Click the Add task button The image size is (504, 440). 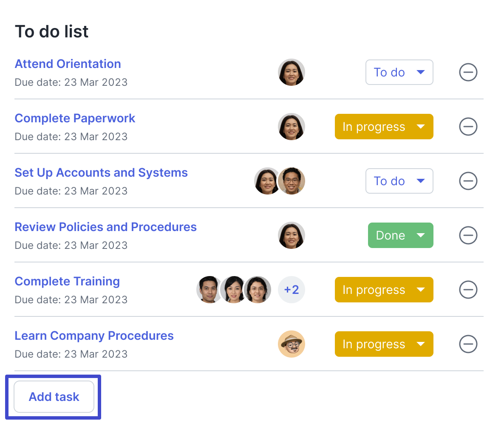(54, 397)
